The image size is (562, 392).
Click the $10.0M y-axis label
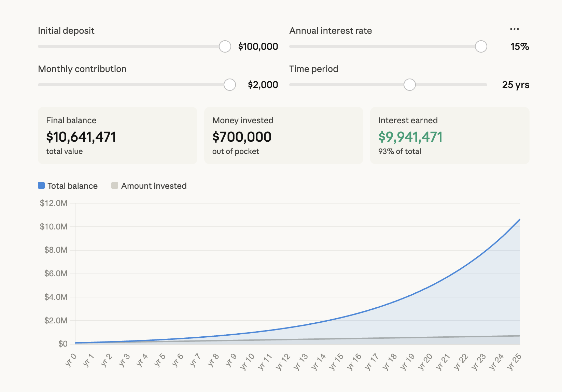(54, 227)
